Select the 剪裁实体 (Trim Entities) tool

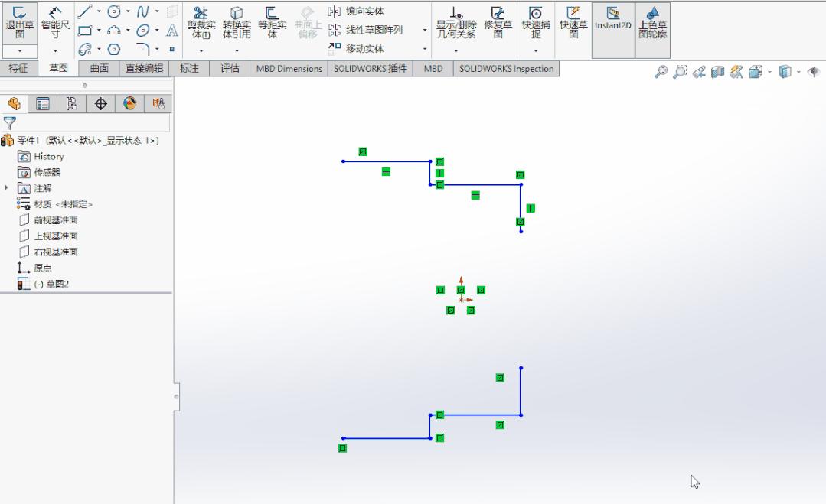pos(201,27)
